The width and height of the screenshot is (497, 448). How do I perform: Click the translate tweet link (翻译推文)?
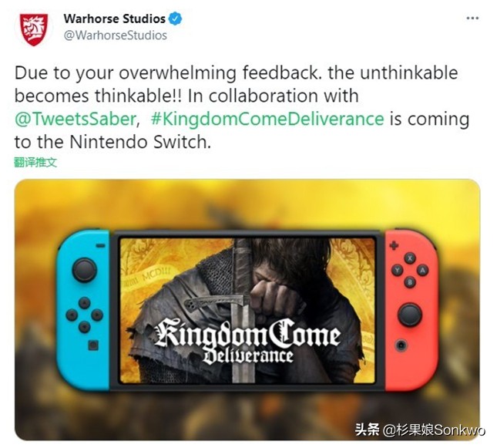coord(35,163)
